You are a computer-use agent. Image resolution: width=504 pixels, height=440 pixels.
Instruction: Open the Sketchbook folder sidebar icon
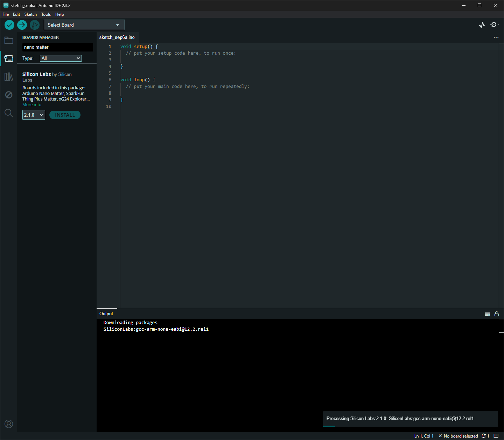click(9, 40)
